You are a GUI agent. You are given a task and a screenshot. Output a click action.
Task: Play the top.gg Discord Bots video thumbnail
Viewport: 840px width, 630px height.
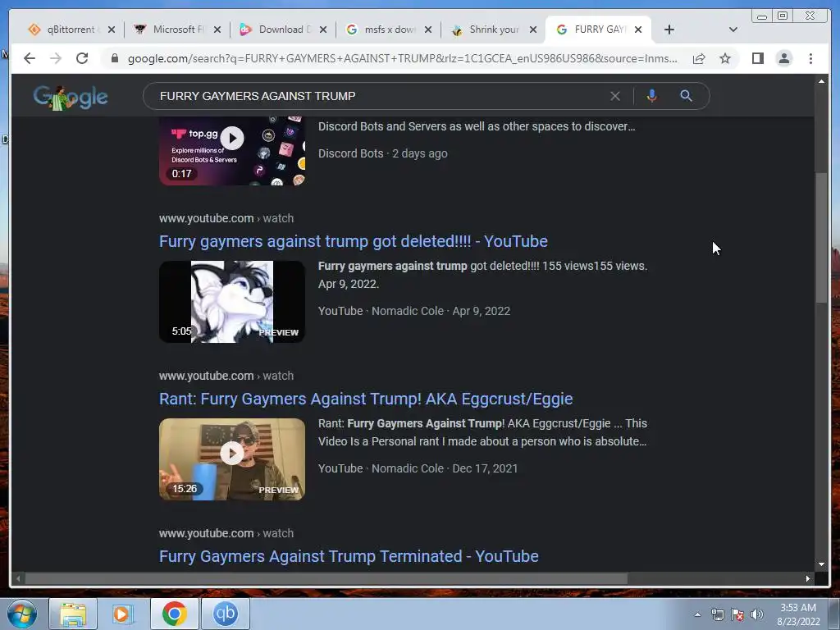coord(232,151)
